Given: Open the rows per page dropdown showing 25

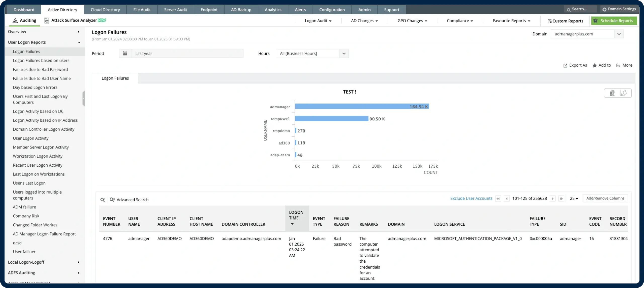Looking at the screenshot, I should (x=574, y=198).
